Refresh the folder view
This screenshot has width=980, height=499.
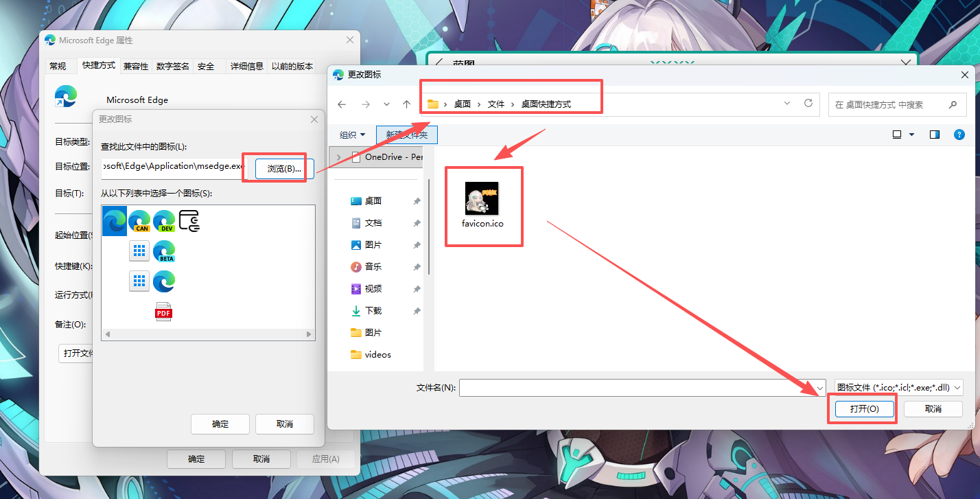(x=808, y=104)
